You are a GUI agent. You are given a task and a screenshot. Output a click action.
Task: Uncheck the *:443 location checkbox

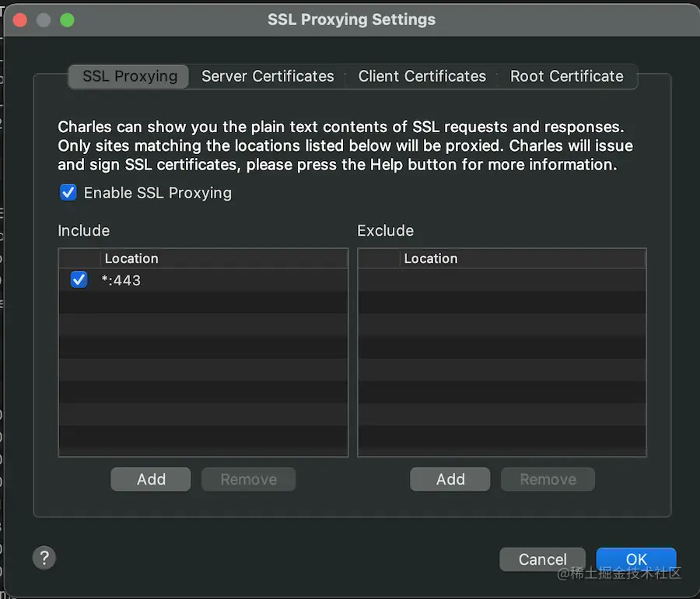[79, 280]
